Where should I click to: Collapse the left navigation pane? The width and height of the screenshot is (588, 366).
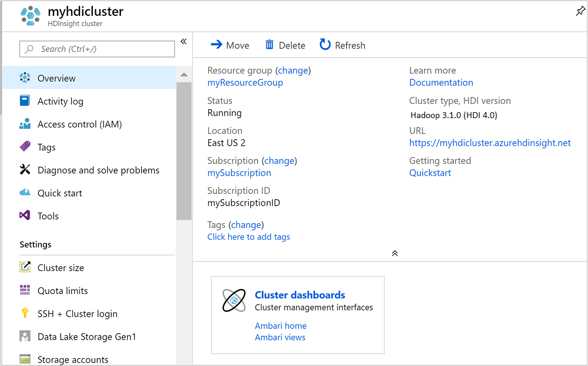(x=183, y=42)
